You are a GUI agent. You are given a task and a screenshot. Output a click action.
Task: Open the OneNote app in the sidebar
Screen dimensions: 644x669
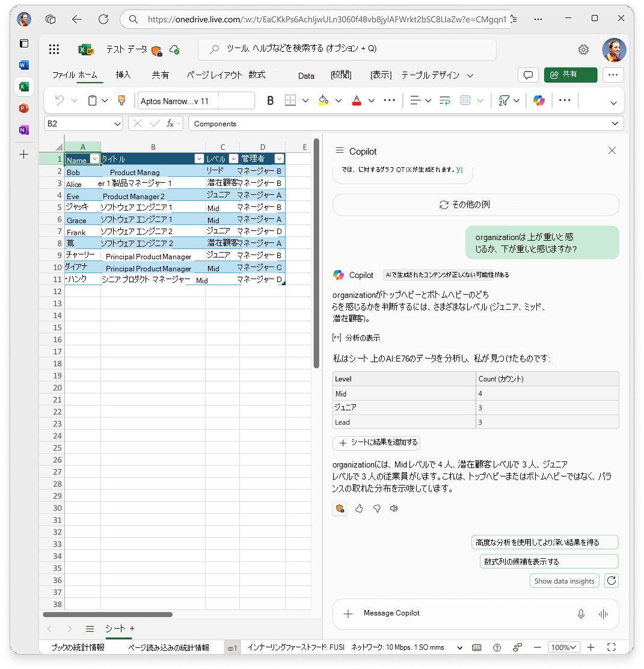coord(24,130)
